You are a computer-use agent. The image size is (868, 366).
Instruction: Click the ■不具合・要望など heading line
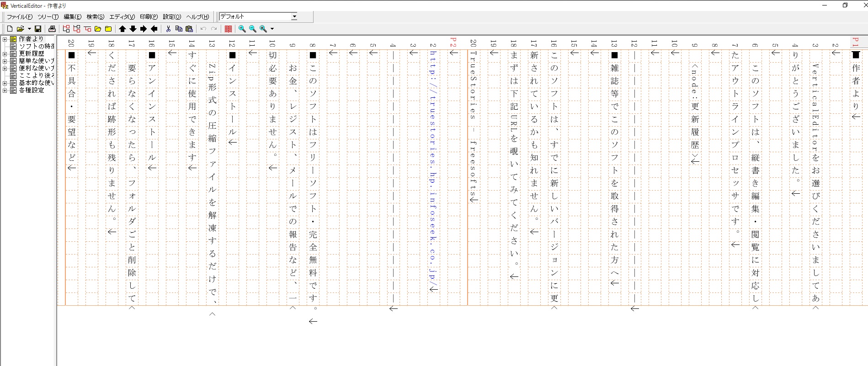coord(72,106)
